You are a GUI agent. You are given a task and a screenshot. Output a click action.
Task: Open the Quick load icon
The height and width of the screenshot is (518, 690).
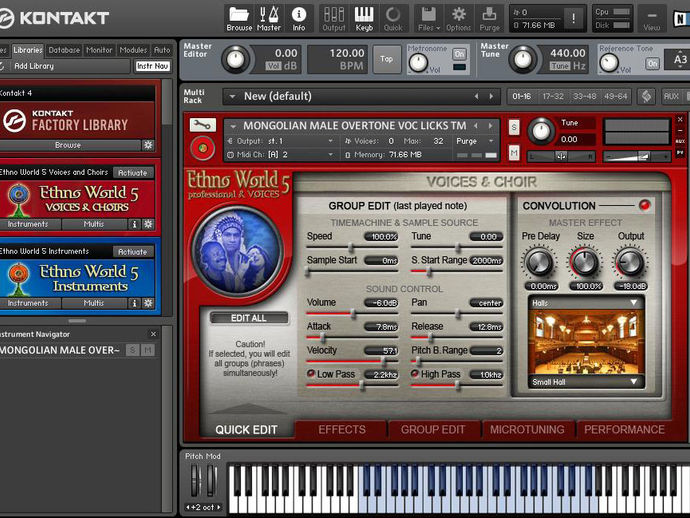[x=393, y=18]
